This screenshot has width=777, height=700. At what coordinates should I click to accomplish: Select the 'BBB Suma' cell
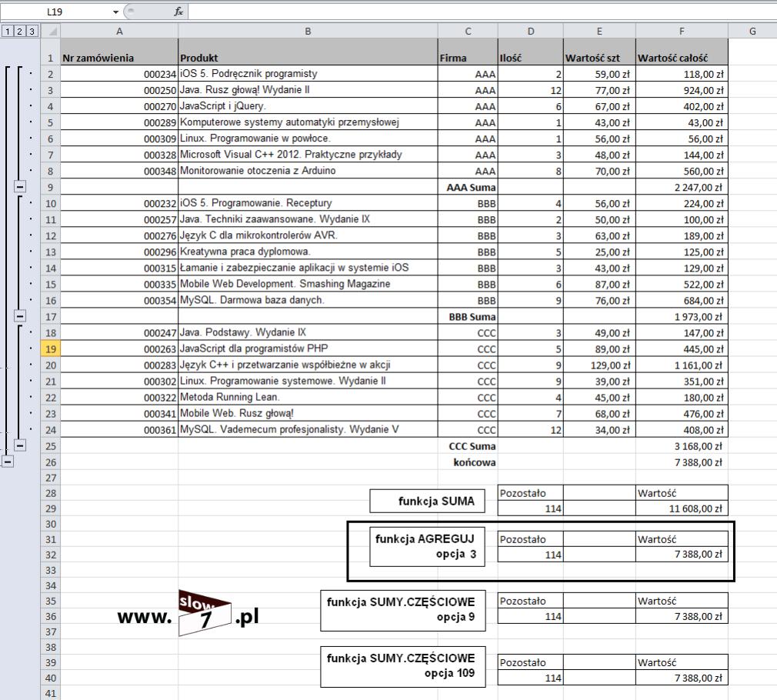coord(468,316)
